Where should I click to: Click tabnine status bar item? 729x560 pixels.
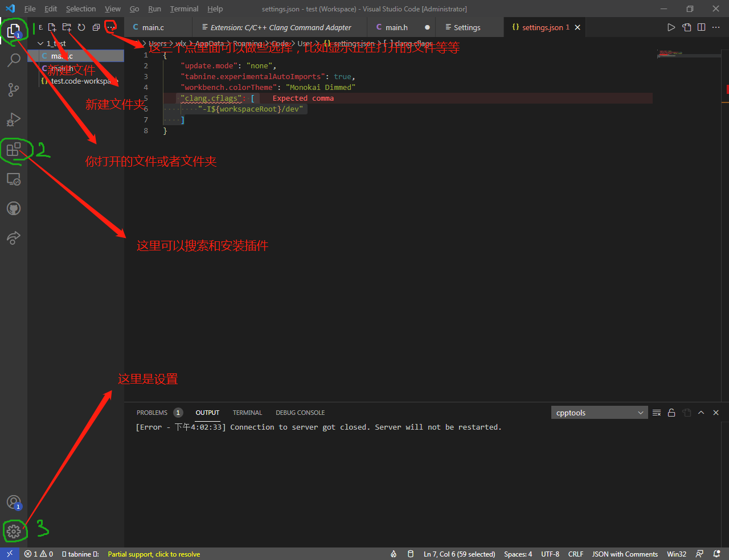pos(80,554)
